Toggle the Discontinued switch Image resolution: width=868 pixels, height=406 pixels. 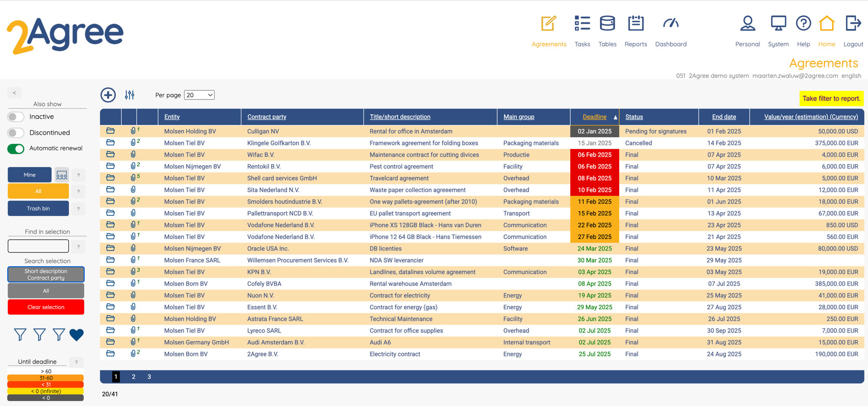[x=16, y=133]
